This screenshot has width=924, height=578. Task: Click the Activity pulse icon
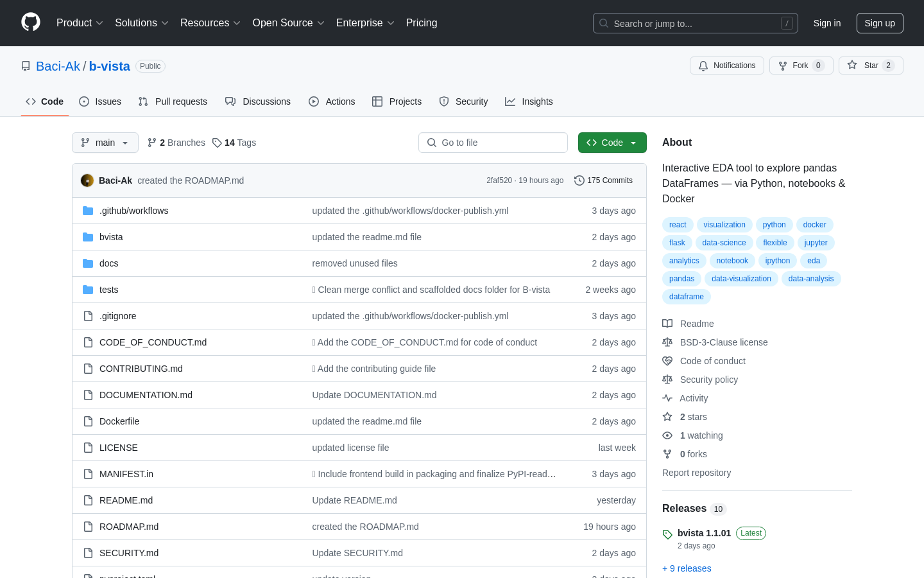pyautogui.click(x=667, y=398)
